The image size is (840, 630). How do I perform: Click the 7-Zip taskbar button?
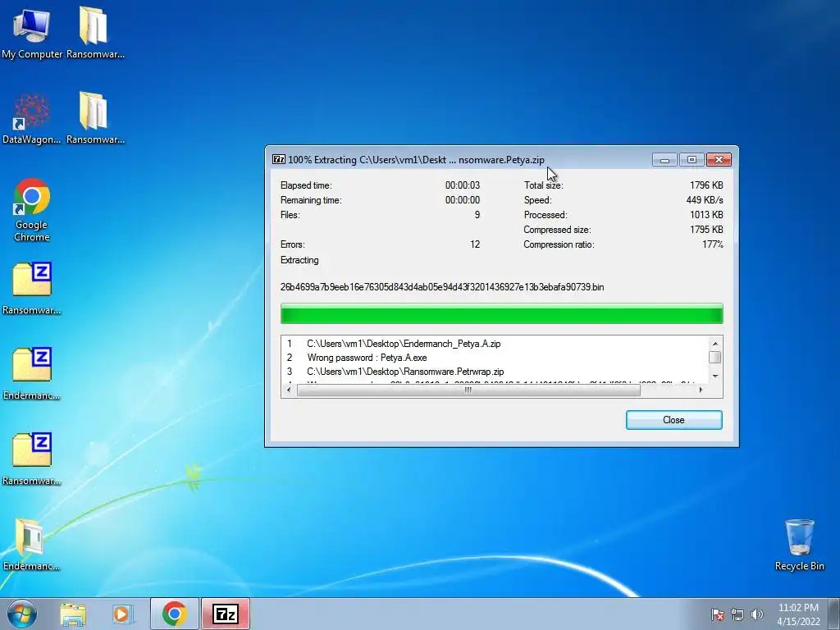click(x=226, y=614)
